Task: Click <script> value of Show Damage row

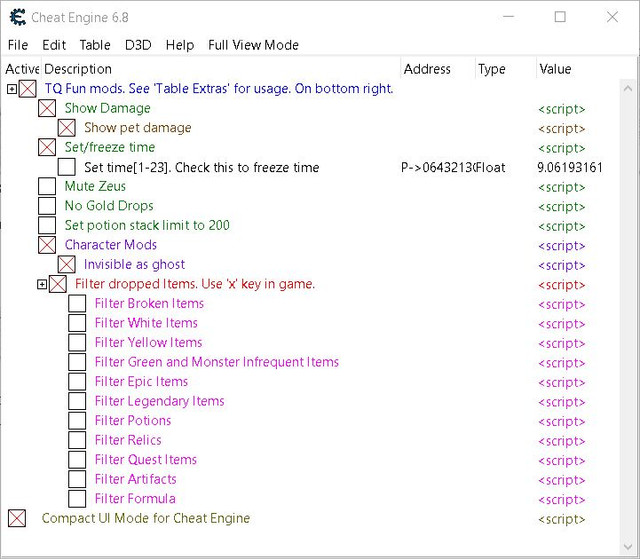Action: coord(562,109)
